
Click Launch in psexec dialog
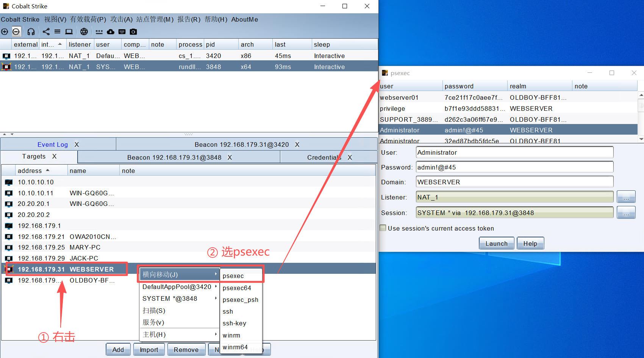[x=496, y=243]
